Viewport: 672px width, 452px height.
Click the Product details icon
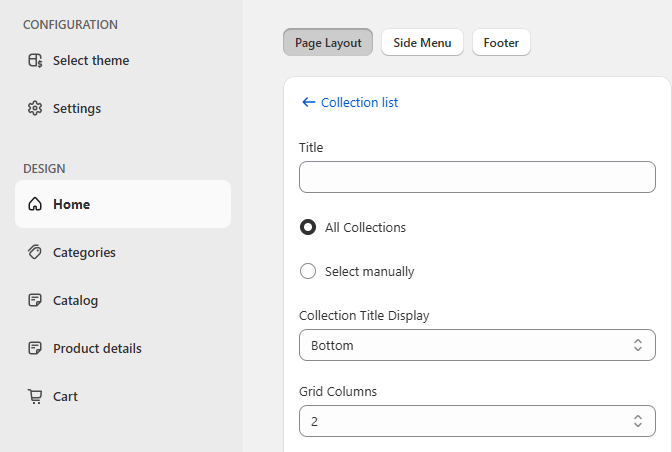35,348
